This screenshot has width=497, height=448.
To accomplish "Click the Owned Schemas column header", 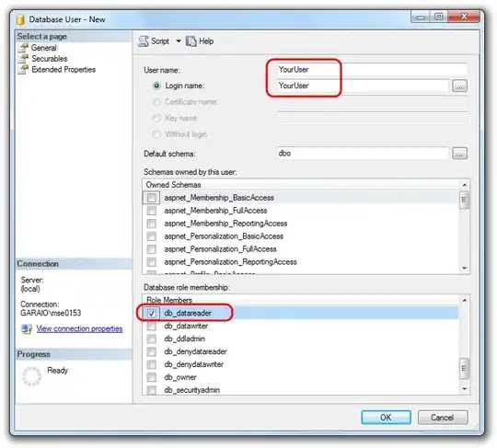I will 301,185.
